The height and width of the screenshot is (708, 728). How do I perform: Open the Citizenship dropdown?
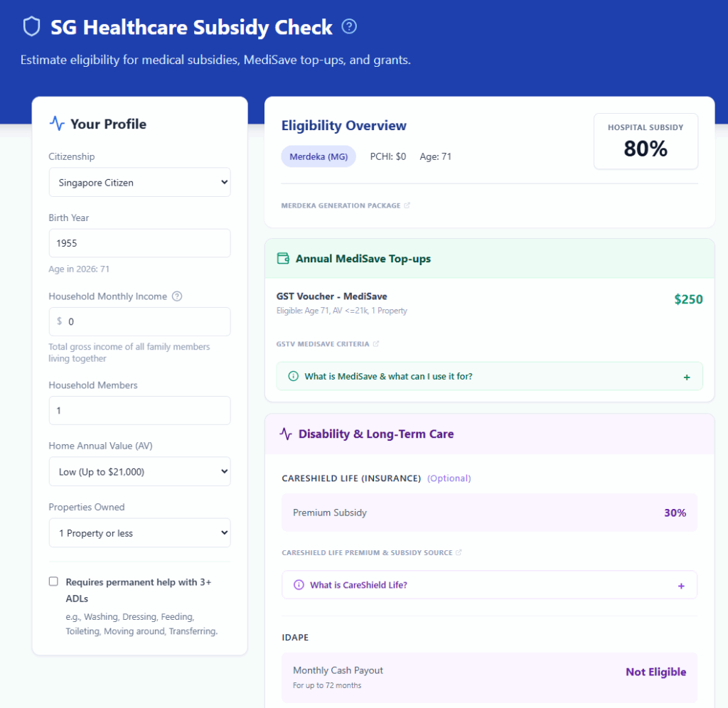[139, 182]
